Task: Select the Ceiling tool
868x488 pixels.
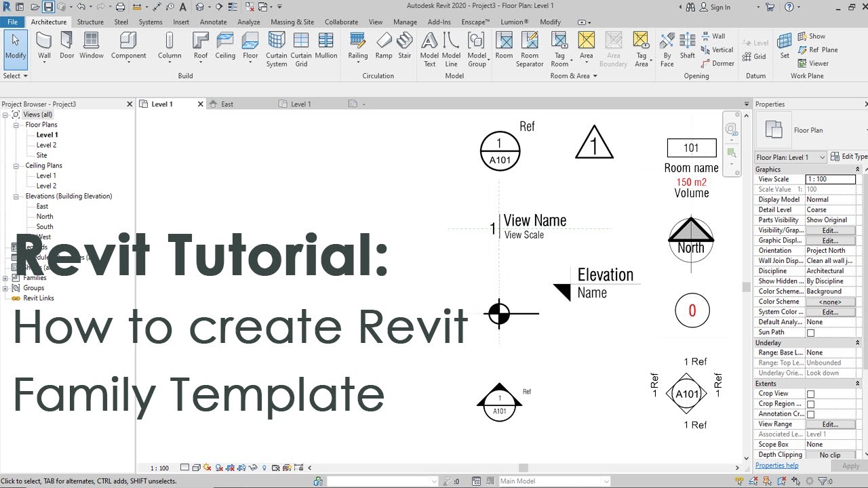Action: (x=225, y=47)
